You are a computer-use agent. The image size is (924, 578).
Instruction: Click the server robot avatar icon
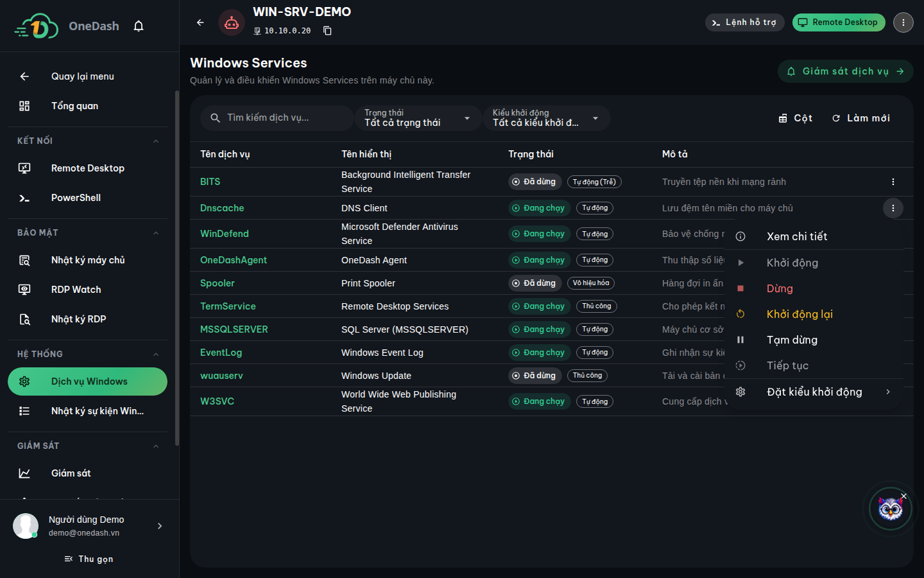click(x=232, y=22)
